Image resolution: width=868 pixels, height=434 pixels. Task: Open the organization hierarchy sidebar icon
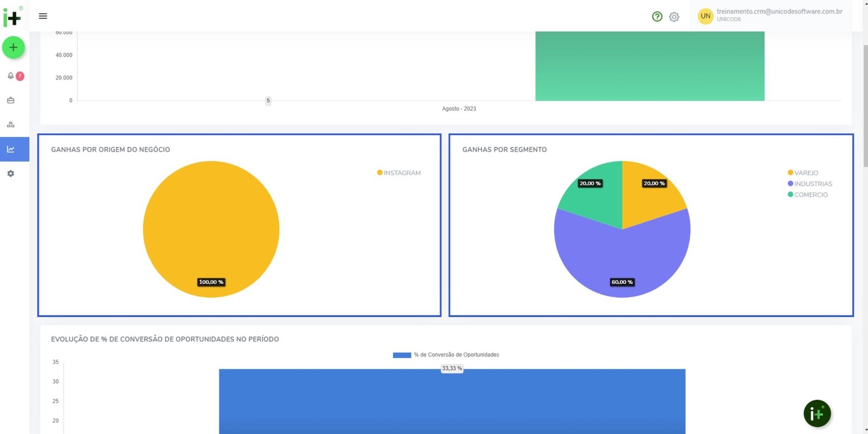click(11, 125)
